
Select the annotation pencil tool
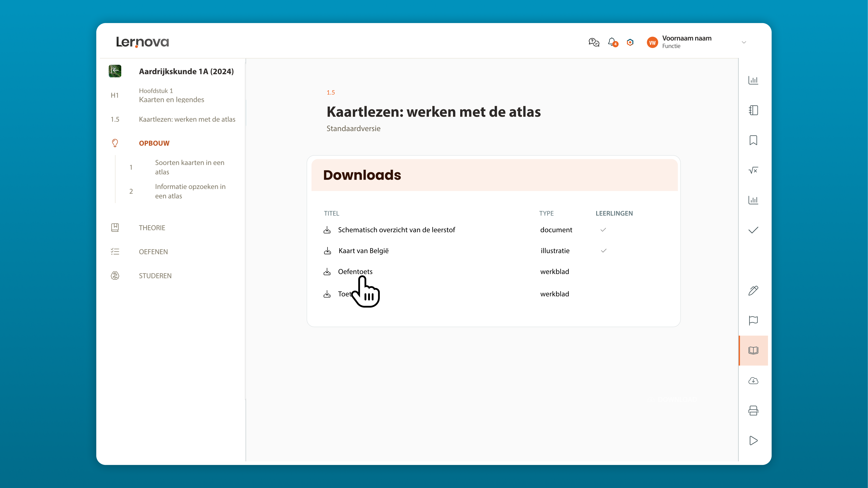pyautogui.click(x=753, y=290)
